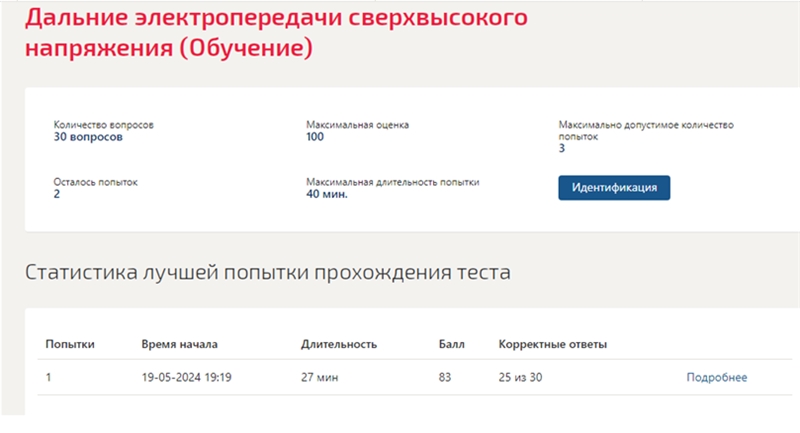Click the 25 из 30 correct answers cell
This screenshot has height=433, width=800.
coord(521,377)
